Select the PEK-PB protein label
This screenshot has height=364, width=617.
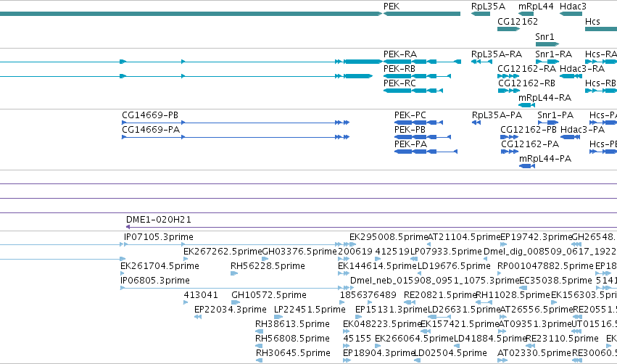[410, 130]
